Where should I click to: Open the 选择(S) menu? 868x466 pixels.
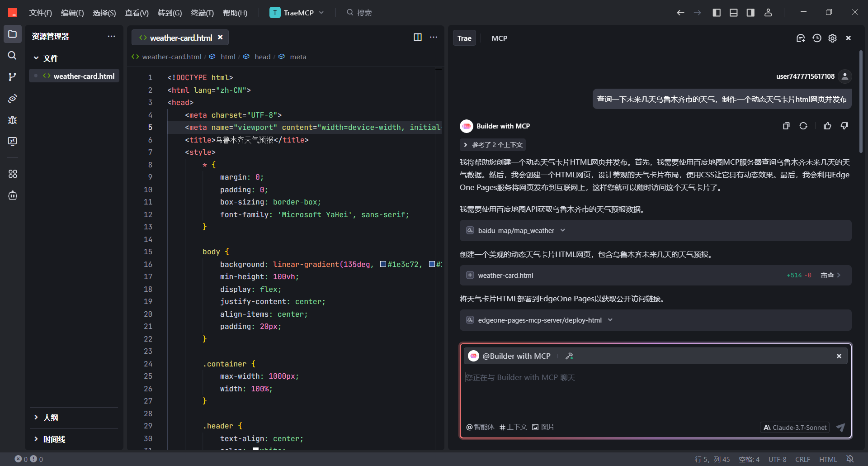[104, 13]
